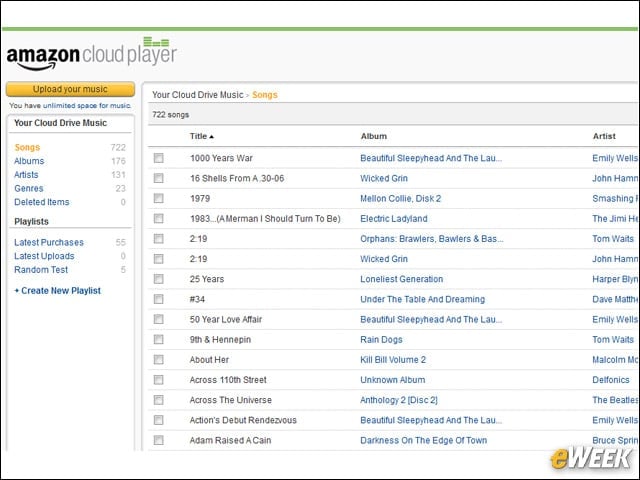The width and height of the screenshot is (640, 480).
Task: Select song title 50 Year Love Affair
Action: coord(226,320)
